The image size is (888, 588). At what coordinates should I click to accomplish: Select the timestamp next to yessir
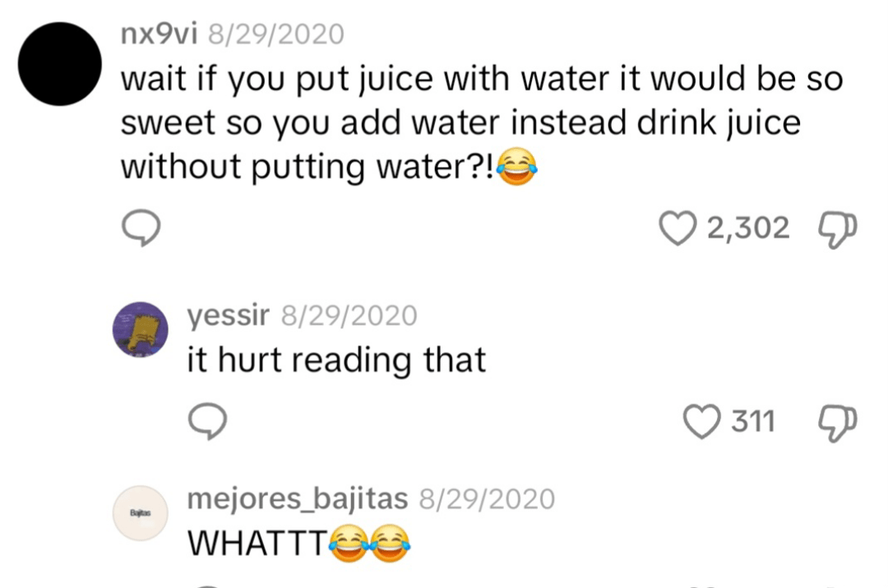(349, 315)
